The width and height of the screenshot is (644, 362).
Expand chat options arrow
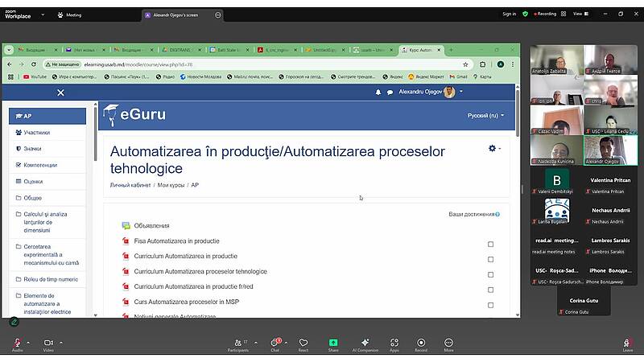[x=286, y=343]
